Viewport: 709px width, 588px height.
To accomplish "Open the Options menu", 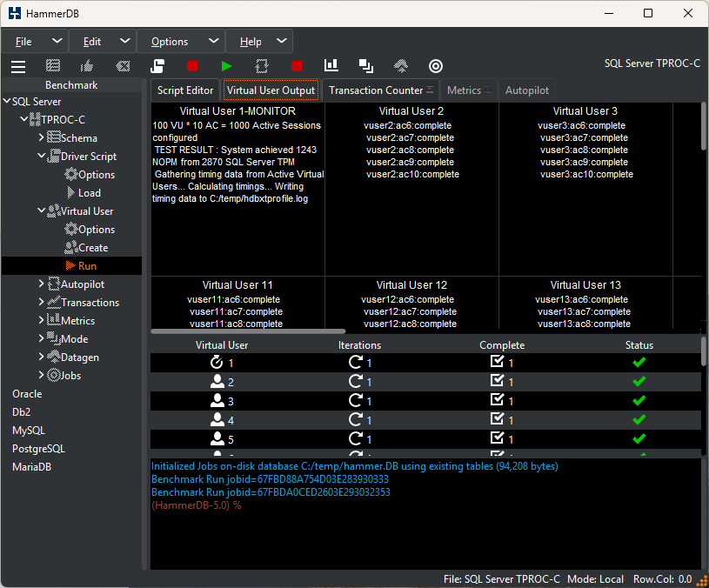I will (x=181, y=41).
